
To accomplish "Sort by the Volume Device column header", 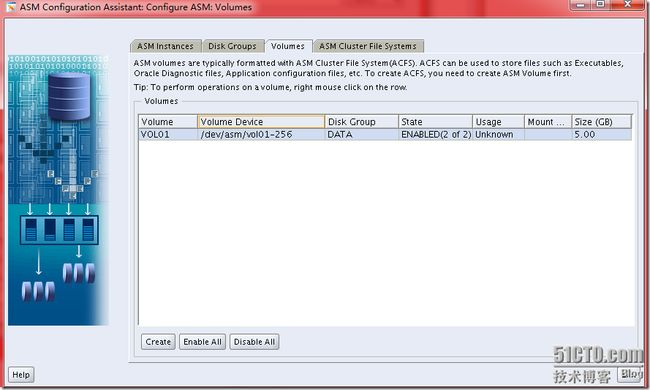I will point(261,122).
